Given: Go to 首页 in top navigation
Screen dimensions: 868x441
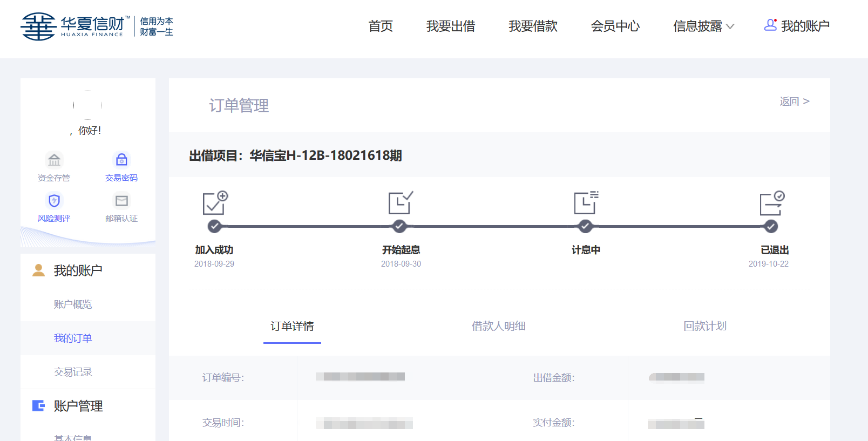Looking at the screenshot, I should [381, 26].
